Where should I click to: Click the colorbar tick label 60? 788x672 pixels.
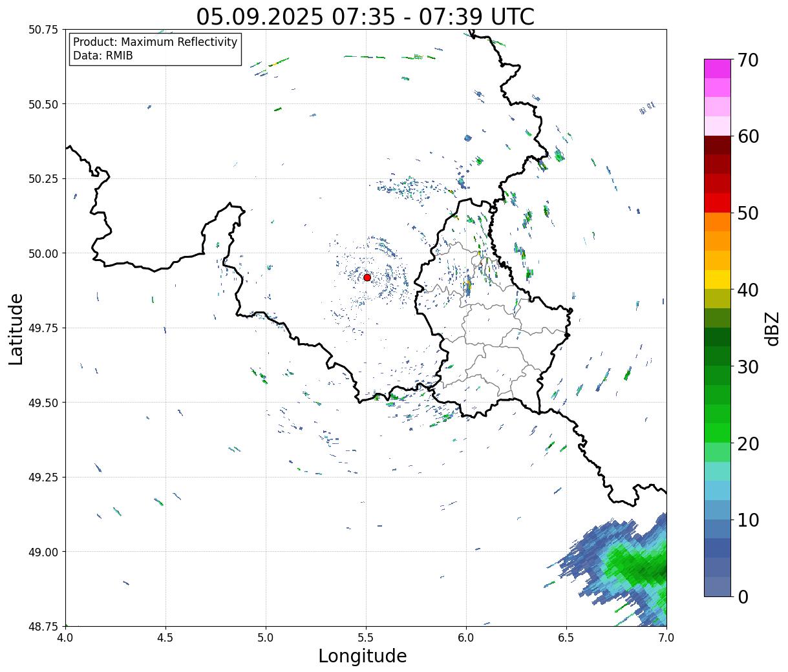(748, 136)
